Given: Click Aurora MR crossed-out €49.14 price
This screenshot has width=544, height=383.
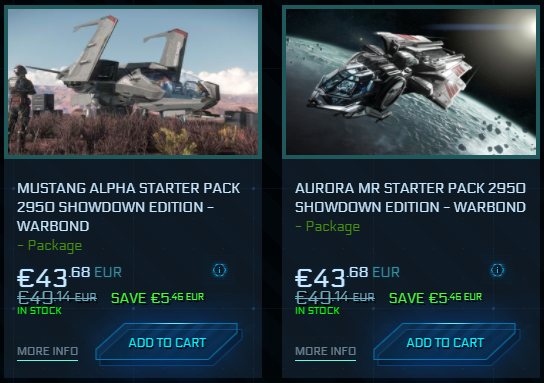Looking at the screenshot, I should [x=335, y=298].
